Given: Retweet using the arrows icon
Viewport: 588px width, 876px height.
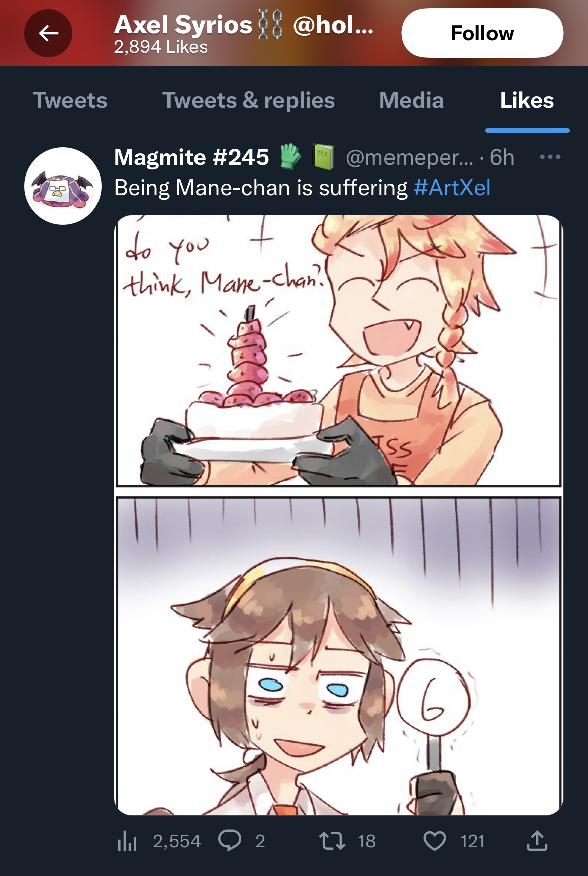Looking at the screenshot, I should (332, 841).
